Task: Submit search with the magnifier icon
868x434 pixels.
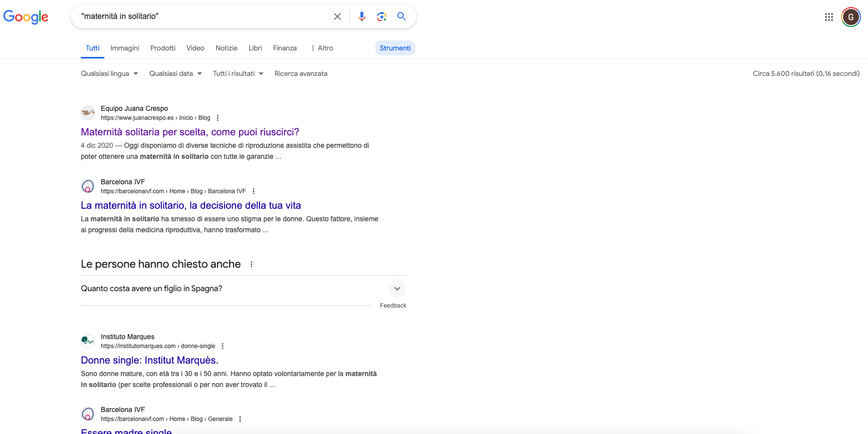Action: (x=401, y=16)
